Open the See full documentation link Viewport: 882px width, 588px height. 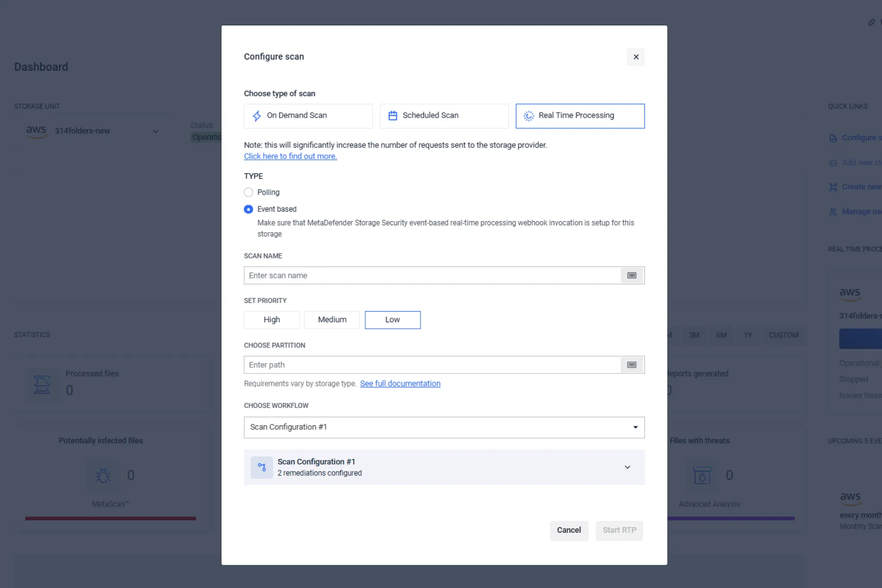[400, 383]
